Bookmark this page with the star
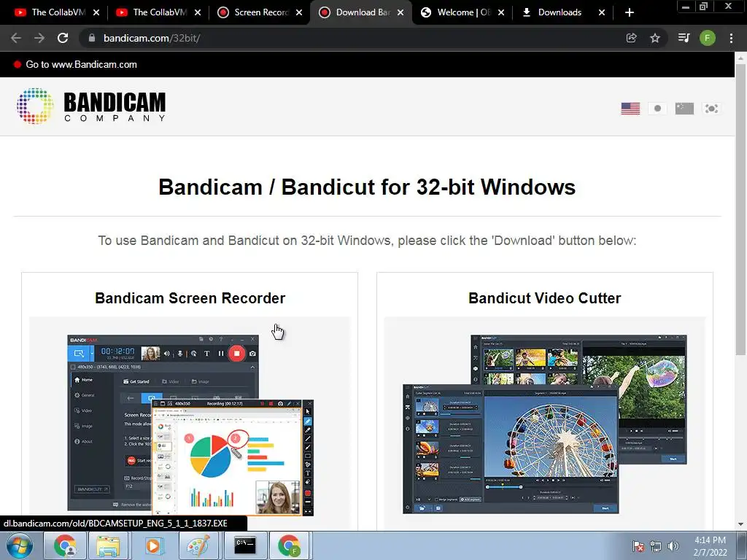747x560 pixels. [x=655, y=38]
